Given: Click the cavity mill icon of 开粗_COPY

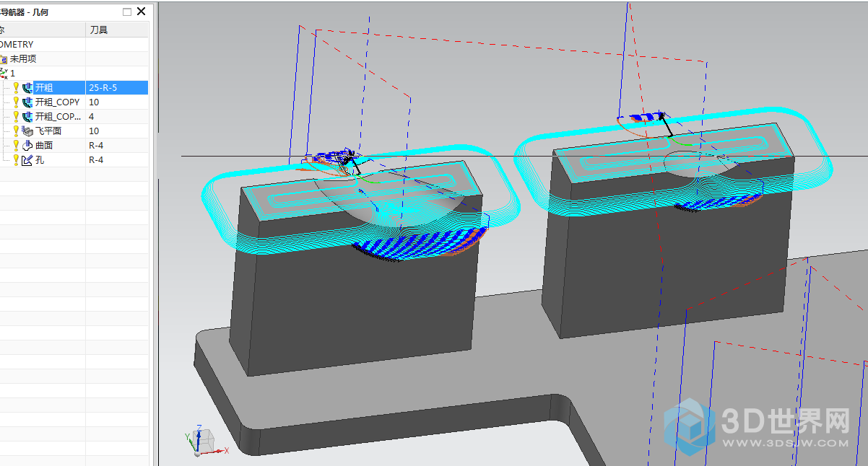Looking at the screenshot, I should click(28, 102).
